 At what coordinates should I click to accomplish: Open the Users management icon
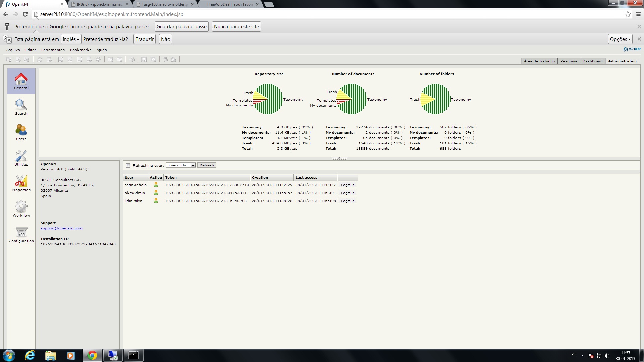(21, 132)
